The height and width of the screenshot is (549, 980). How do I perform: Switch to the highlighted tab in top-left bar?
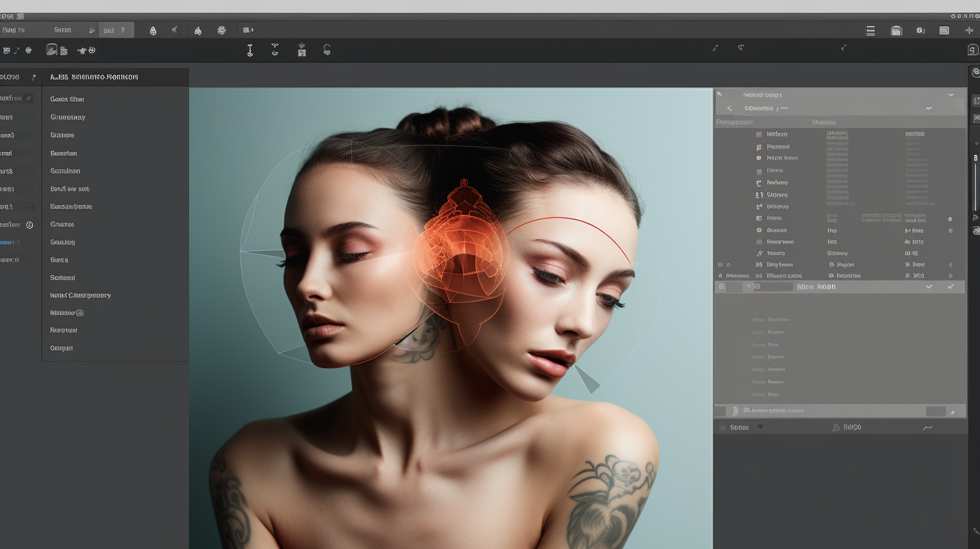116,30
